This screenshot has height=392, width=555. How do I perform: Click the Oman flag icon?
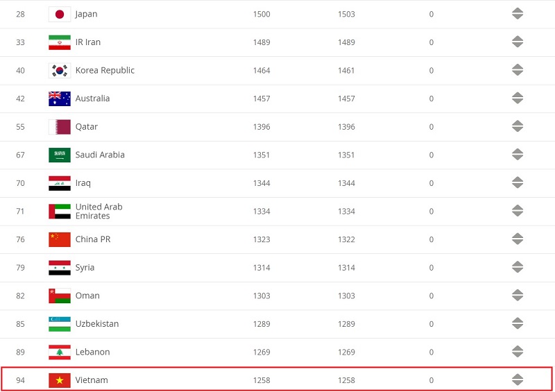click(x=60, y=296)
